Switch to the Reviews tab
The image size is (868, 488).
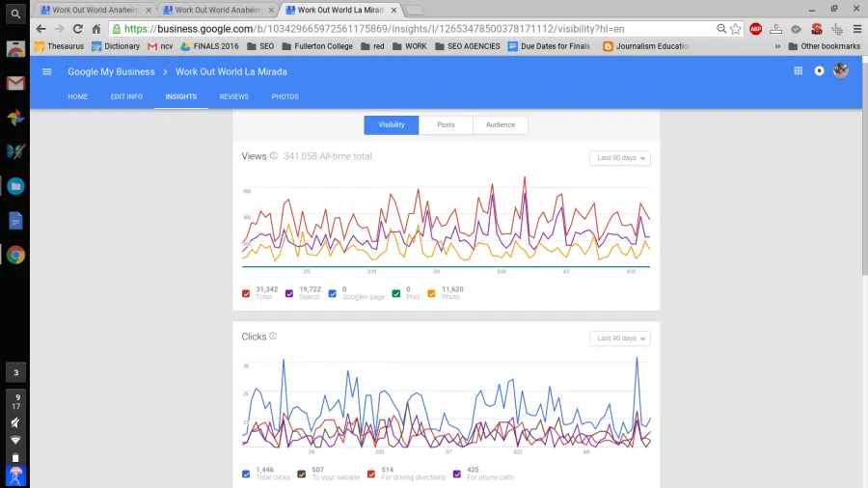pyautogui.click(x=233, y=96)
